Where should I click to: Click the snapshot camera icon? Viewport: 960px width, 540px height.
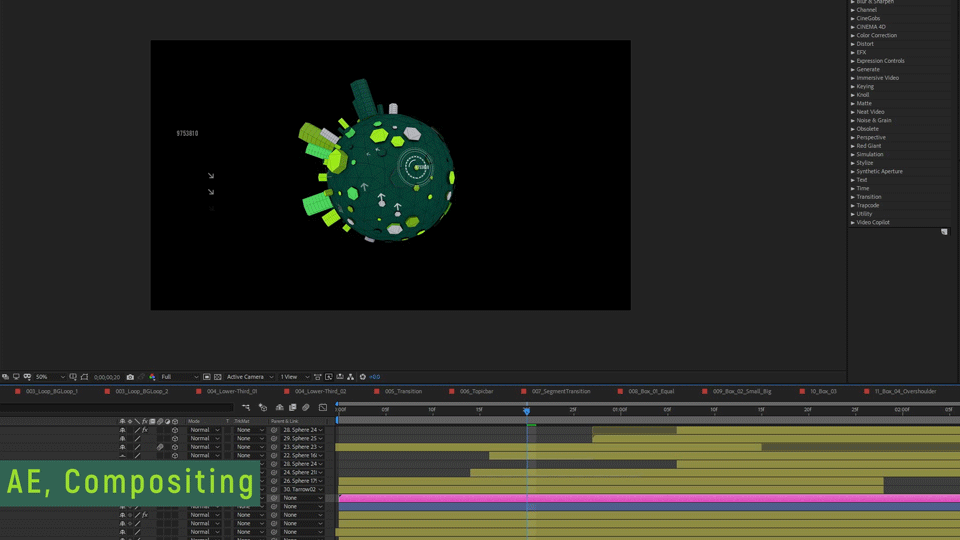pyautogui.click(x=130, y=377)
